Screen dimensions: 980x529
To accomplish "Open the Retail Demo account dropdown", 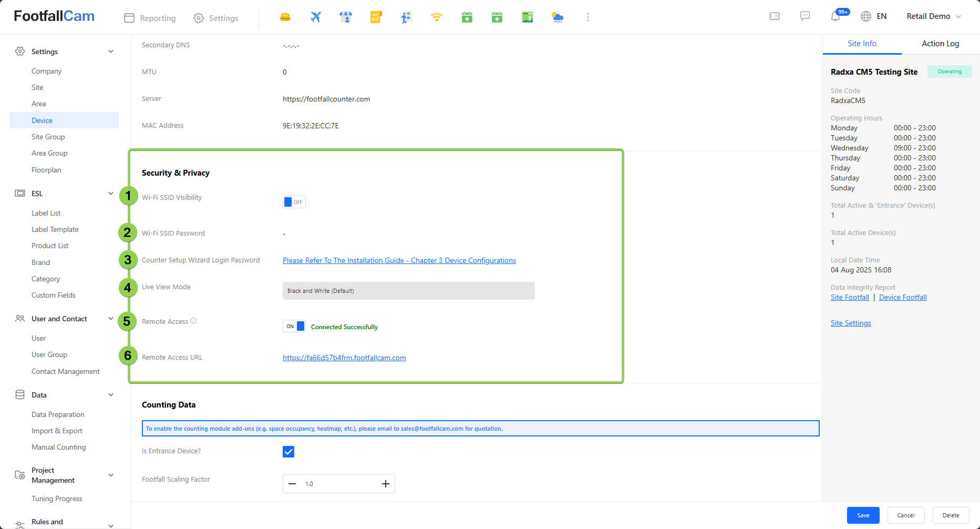I will 933,16.
